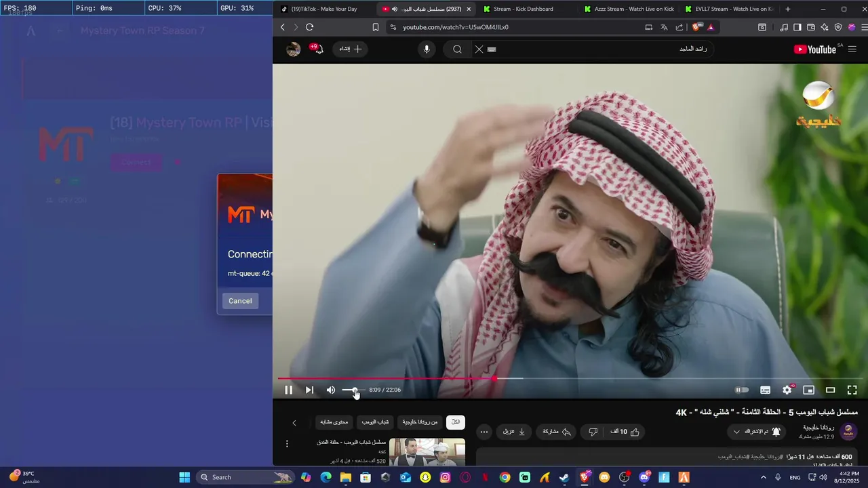Open player settings gear

tap(787, 390)
